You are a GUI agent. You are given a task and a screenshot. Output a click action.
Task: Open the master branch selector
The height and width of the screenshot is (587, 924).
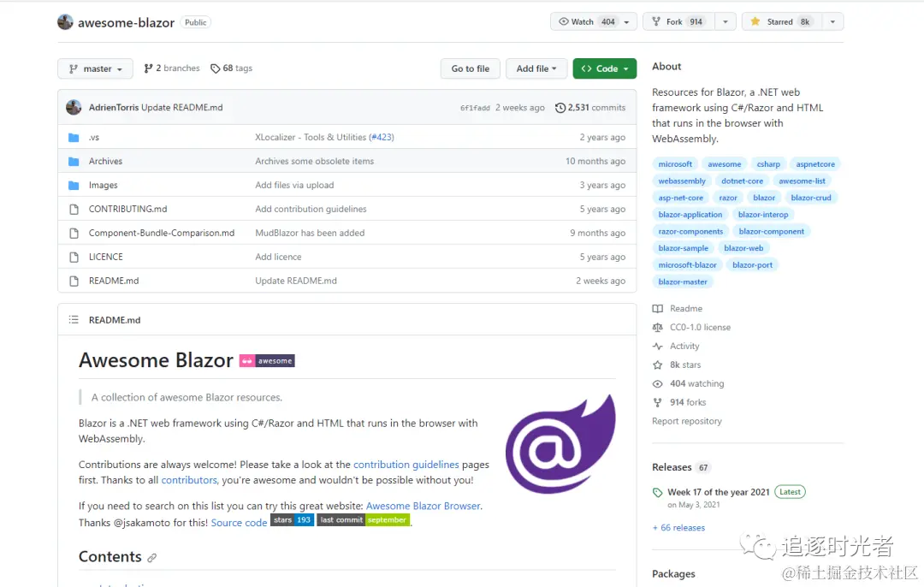click(95, 68)
